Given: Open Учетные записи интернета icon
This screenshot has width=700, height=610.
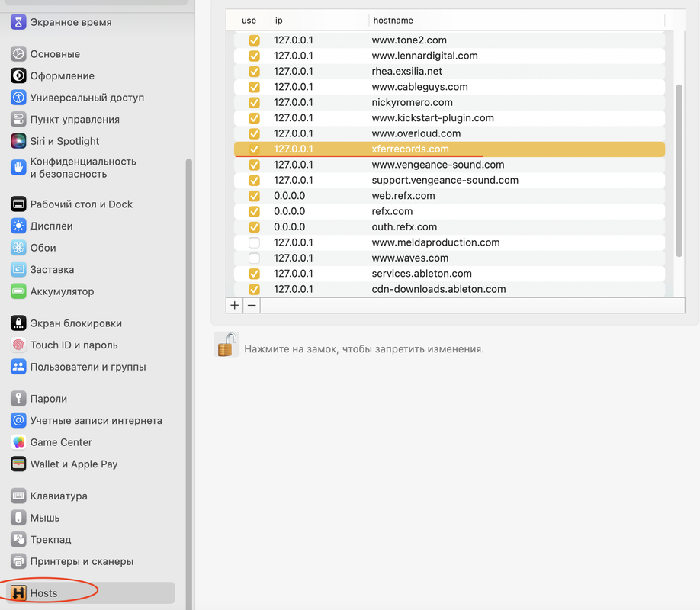Looking at the screenshot, I should click(x=18, y=420).
